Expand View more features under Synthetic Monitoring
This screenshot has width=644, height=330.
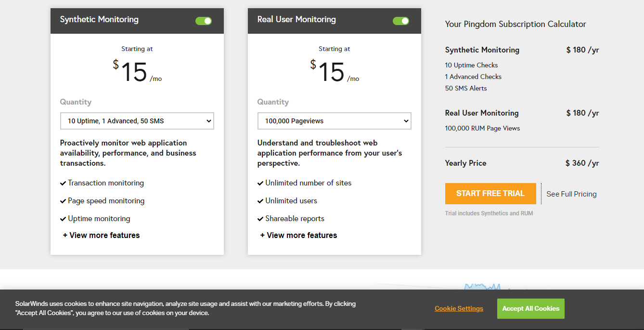tap(101, 235)
